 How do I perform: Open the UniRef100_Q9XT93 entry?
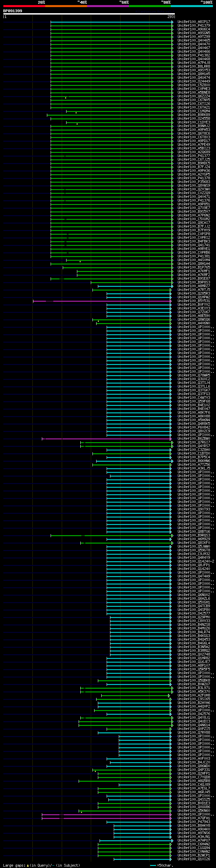coord(194,509)
